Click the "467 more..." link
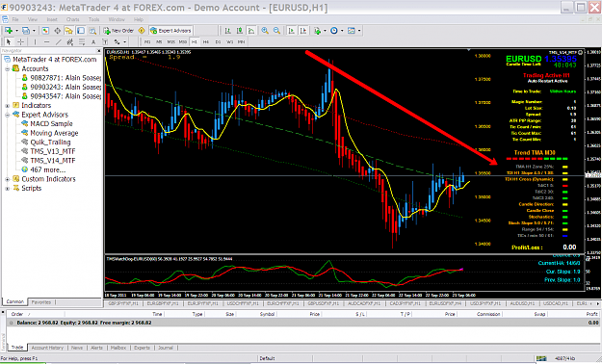 (48, 169)
